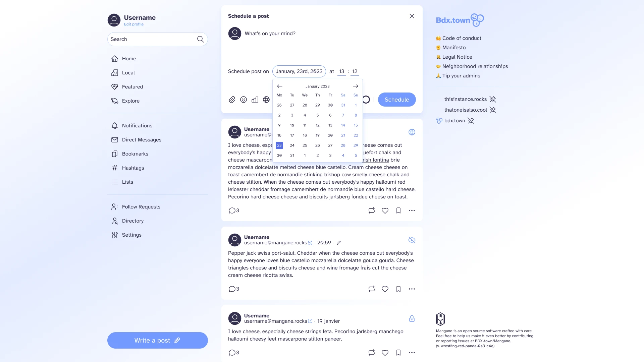Click boost icon on first visible post
The width and height of the screenshot is (644, 362).
[x=372, y=210]
